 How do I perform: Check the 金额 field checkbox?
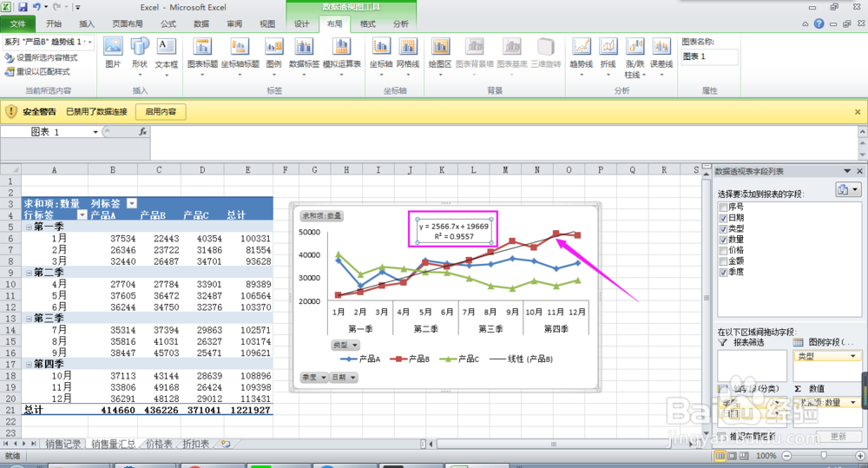[723, 261]
